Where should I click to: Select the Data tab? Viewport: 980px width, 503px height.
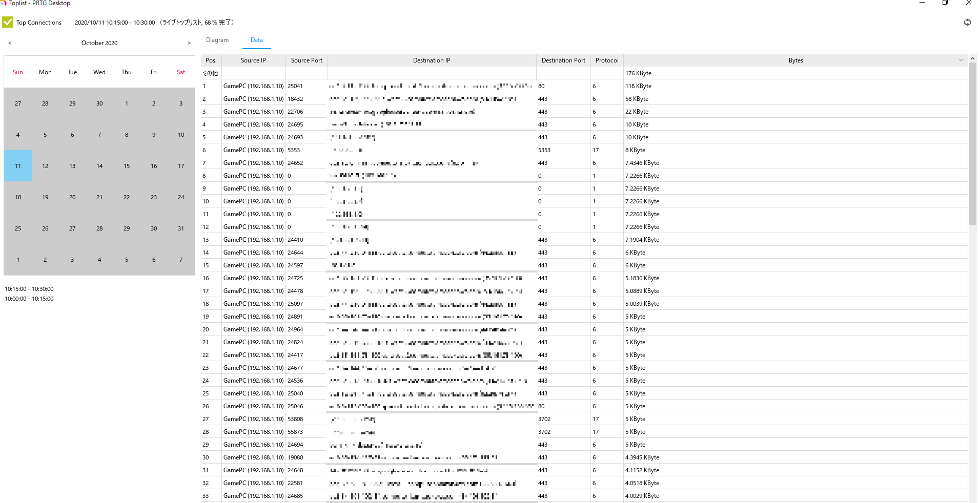(257, 40)
